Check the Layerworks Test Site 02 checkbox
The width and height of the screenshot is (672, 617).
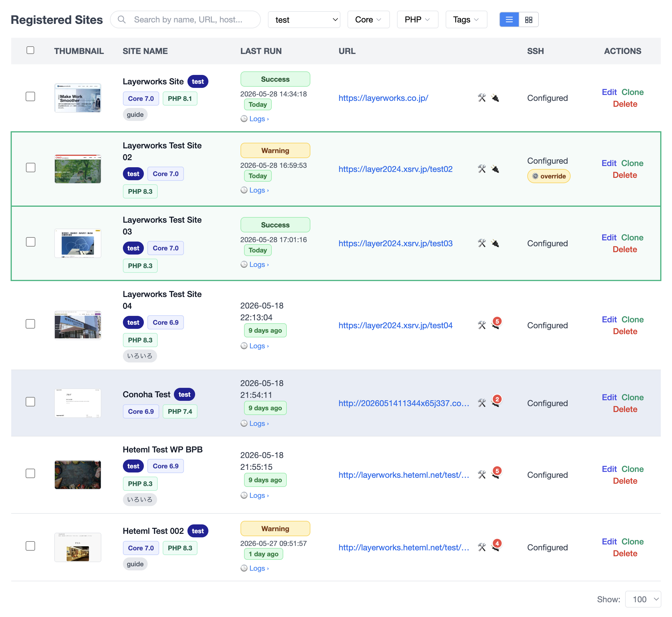30,168
